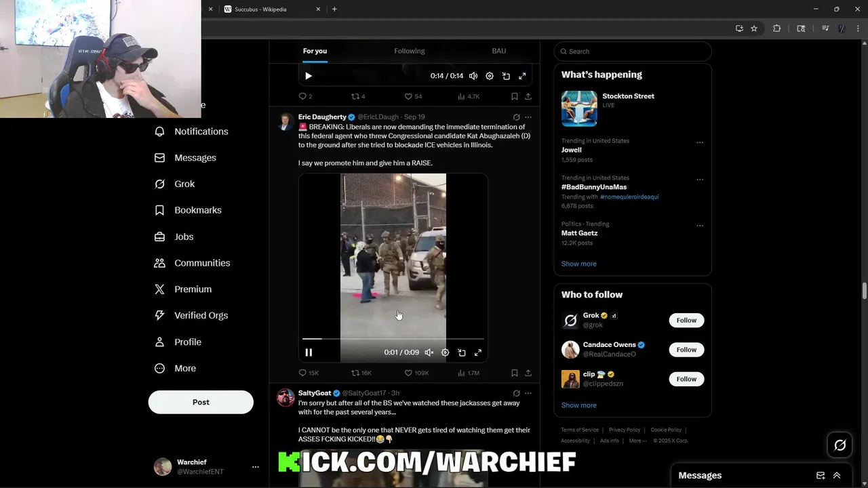Follow Candace Owens
The image size is (868, 488).
[x=686, y=350]
